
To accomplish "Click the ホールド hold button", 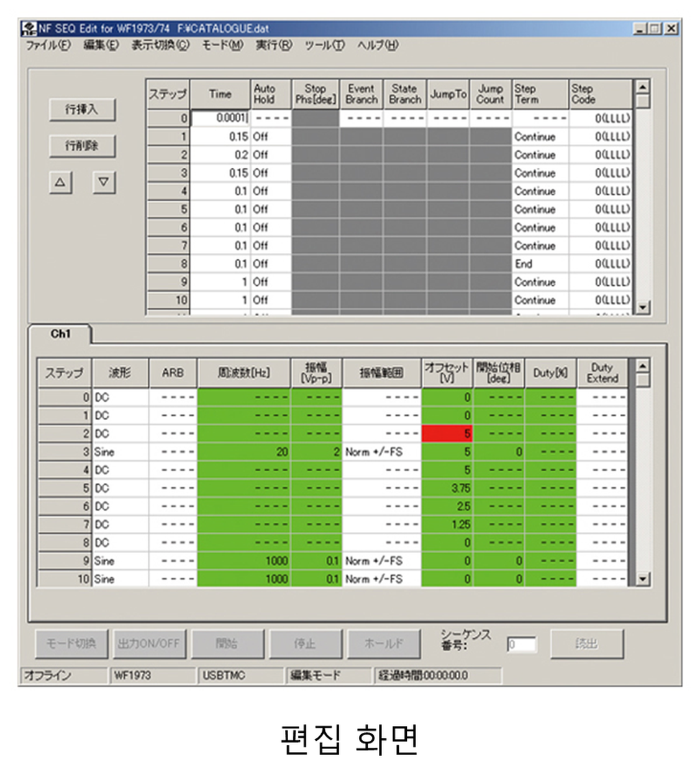I will point(383,643).
